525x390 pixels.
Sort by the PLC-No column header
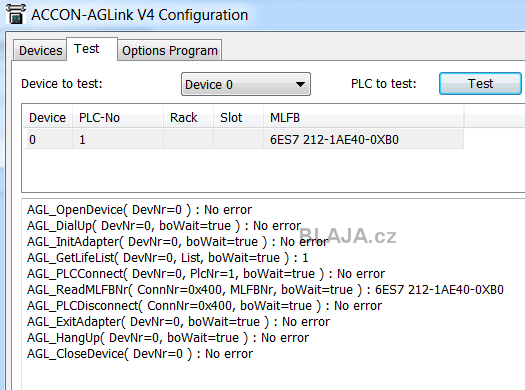coord(118,118)
